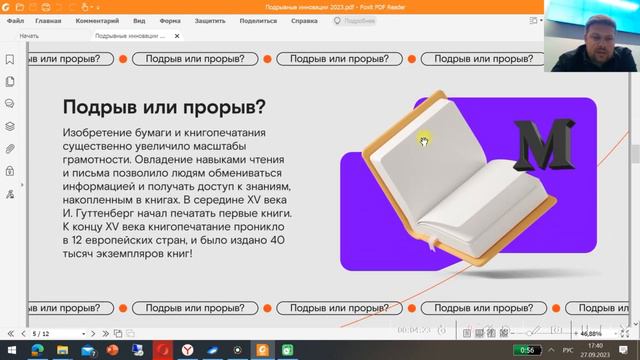This screenshot has width=640, height=360.
Task: Open Yandex Browser from the taskbar
Action: [187, 350]
